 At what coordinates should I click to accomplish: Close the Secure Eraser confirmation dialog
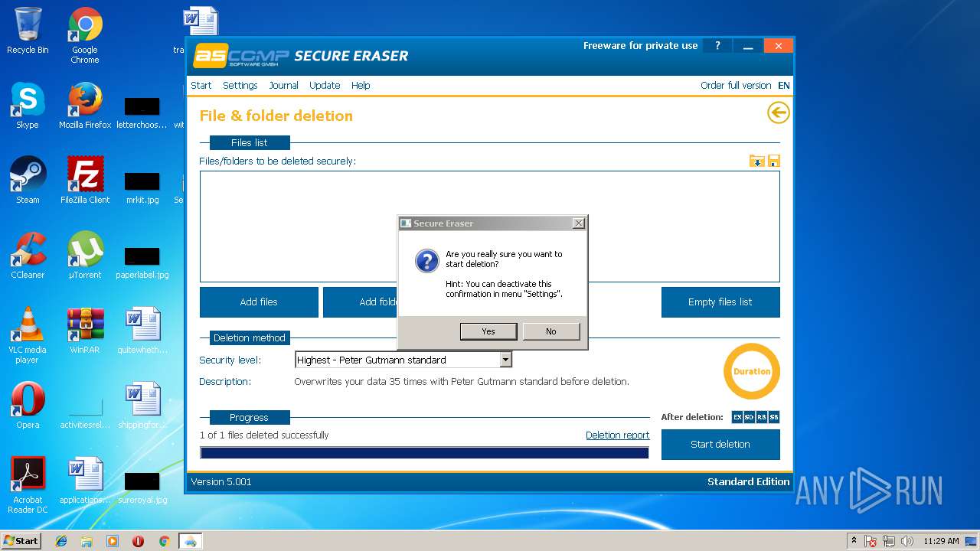click(x=579, y=223)
